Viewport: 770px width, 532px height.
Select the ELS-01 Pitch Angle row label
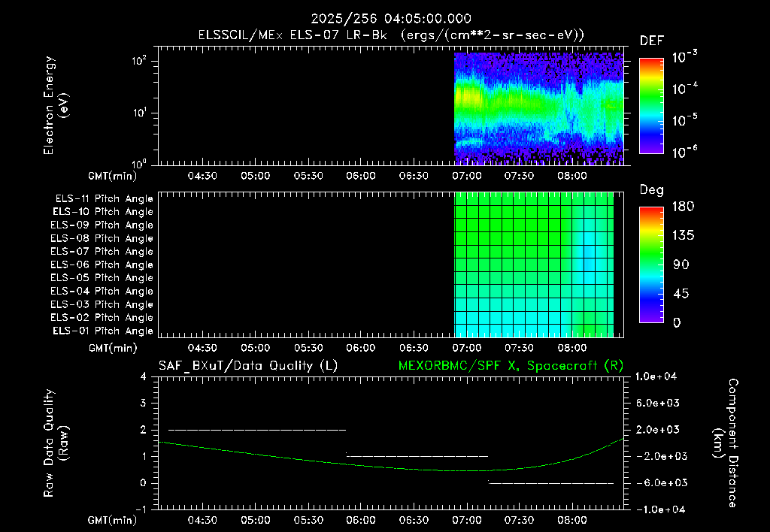coord(103,331)
